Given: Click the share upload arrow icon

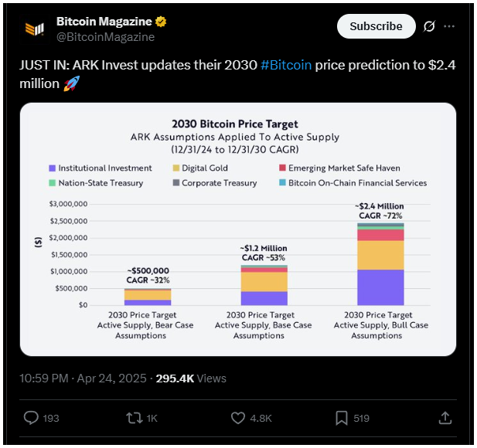Looking at the screenshot, I should 445,418.
